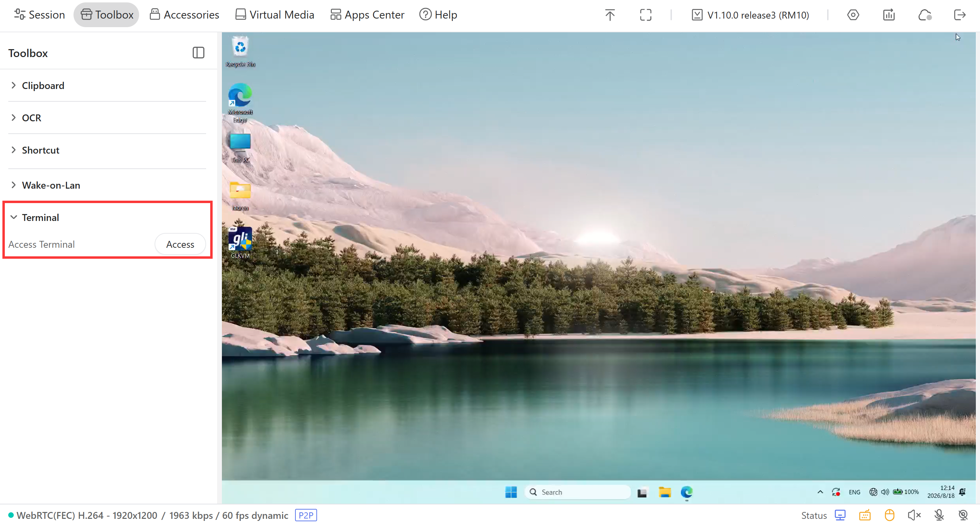Open Task View on the taskbar
The height and width of the screenshot is (524, 980).
(x=642, y=492)
